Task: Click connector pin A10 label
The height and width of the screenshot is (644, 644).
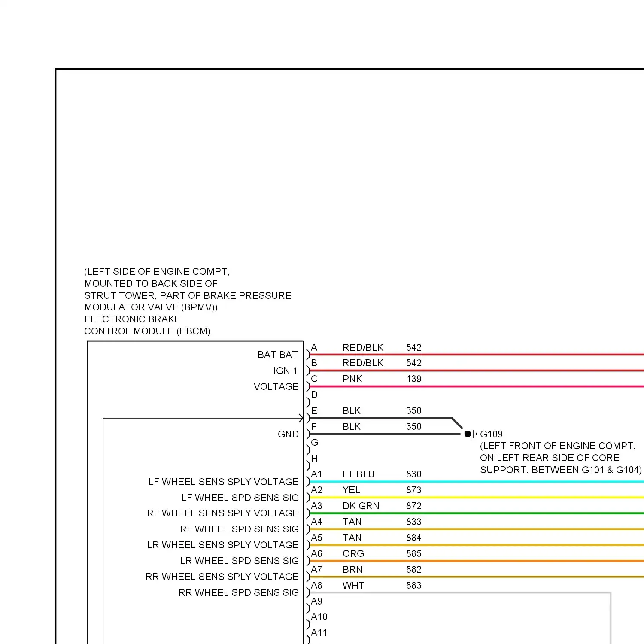Action: point(319,617)
